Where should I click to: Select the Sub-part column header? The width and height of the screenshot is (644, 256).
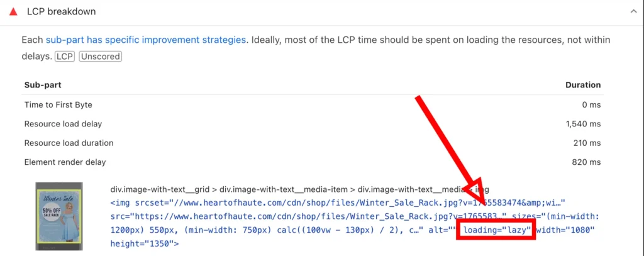[x=43, y=85]
